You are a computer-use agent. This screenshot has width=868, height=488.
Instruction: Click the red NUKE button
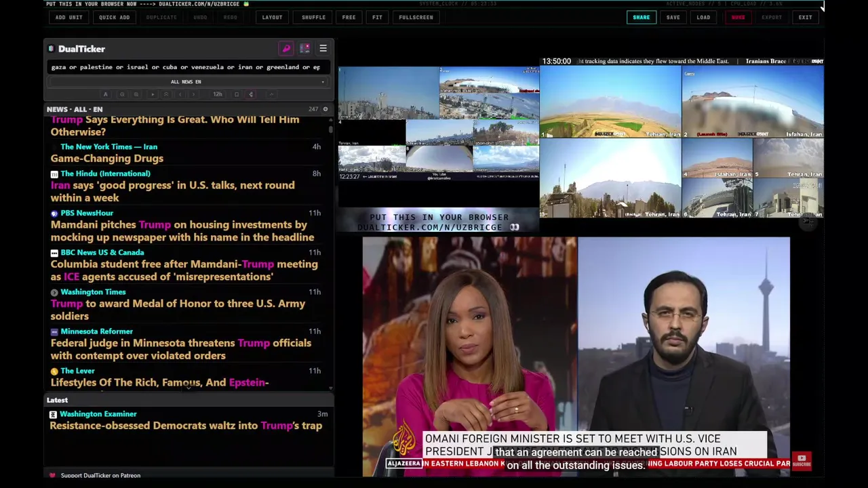point(738,18)
